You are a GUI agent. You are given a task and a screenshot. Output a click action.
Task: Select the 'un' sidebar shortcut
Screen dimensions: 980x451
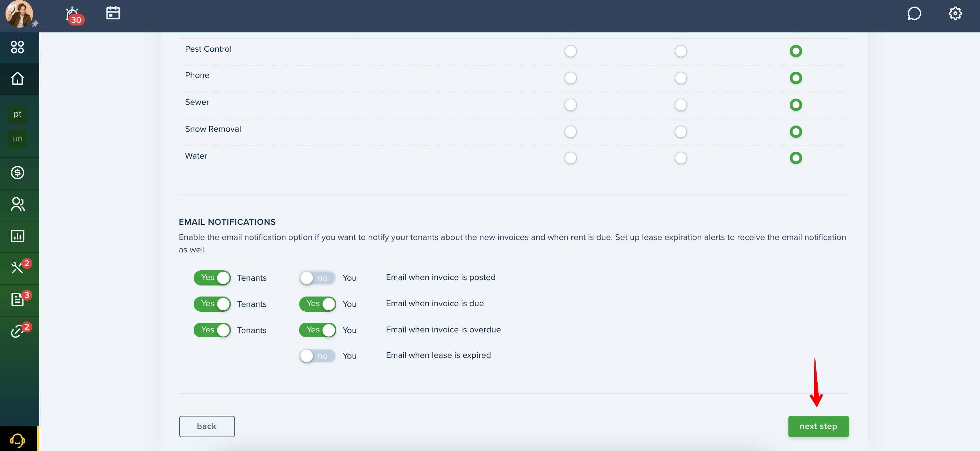pos(18,139)
